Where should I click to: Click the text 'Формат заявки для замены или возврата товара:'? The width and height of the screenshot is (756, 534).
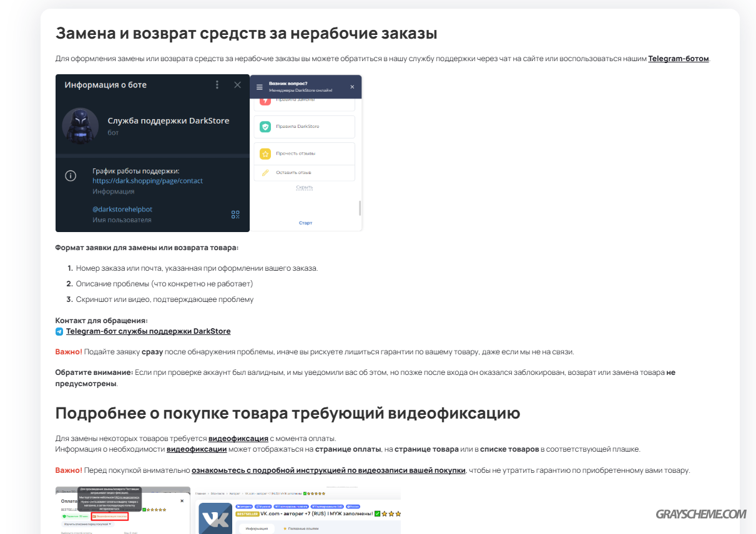coord(147,248)
